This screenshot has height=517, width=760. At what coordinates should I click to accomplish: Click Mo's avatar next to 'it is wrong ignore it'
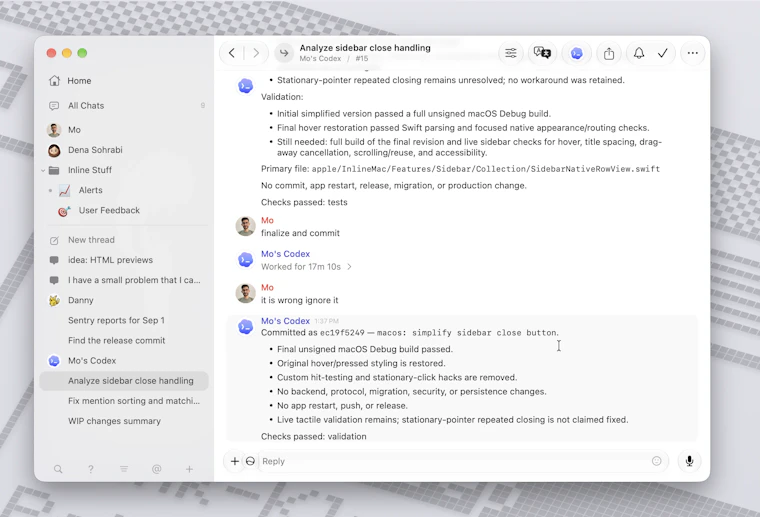[x=246, y=293]
